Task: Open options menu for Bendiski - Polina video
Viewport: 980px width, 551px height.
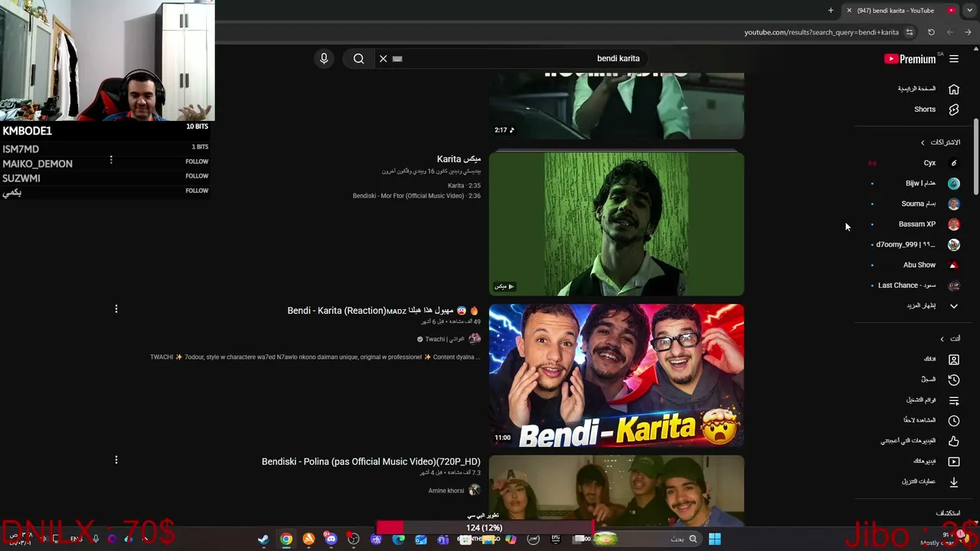Action: coord(116,460)
